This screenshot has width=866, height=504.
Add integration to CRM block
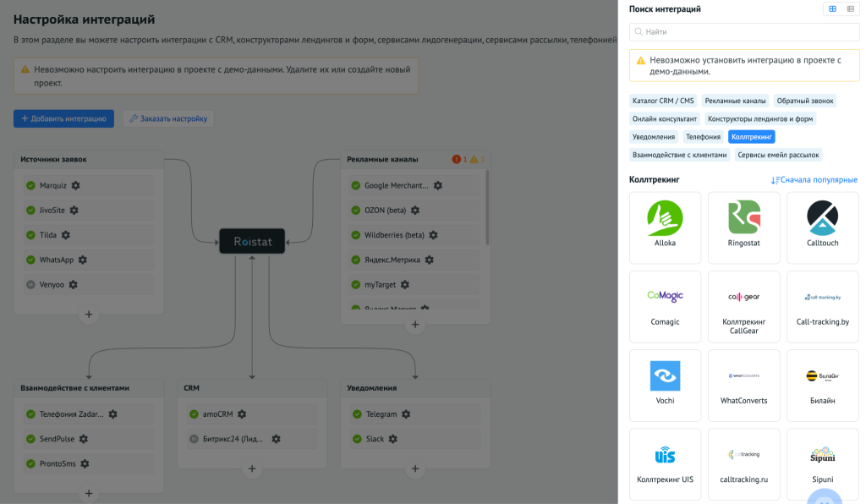point(252,468)
